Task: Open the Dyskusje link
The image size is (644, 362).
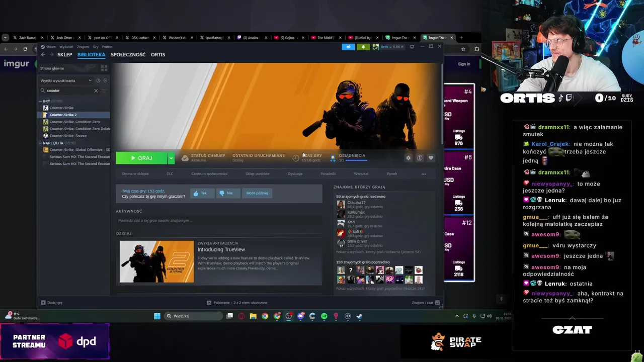Action: click(295, 173)
